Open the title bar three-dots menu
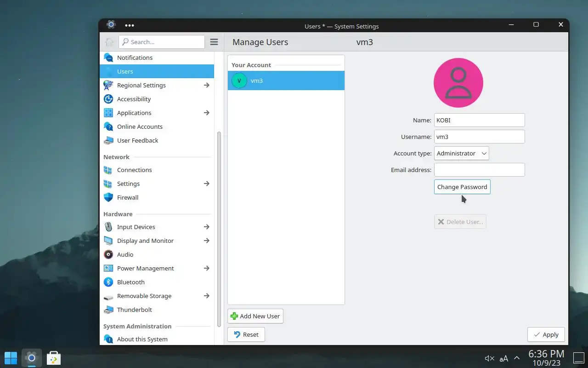588x368 pixels. [x=130, y=26]
